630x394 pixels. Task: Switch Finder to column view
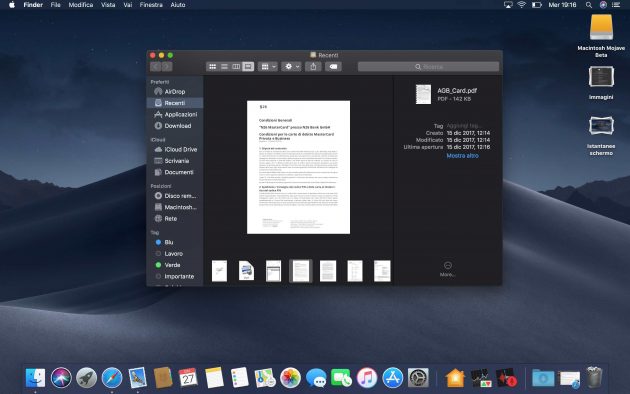pos(236,67)
